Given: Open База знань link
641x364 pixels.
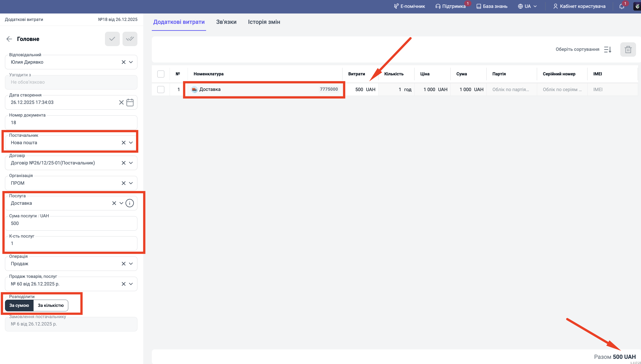Looking at the screenshot, I should click(x=492, y=6).
